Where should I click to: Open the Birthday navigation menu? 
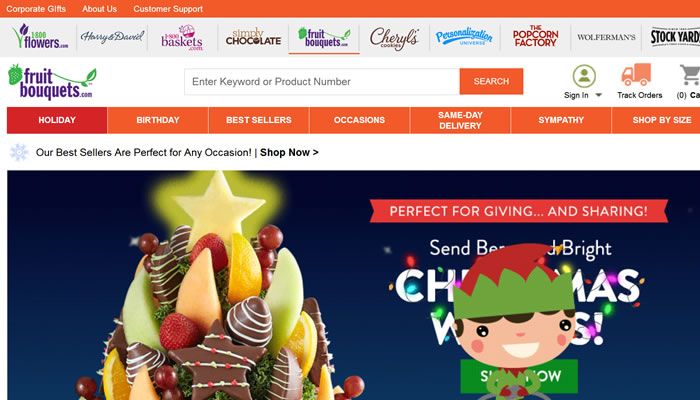pos(158,120)
